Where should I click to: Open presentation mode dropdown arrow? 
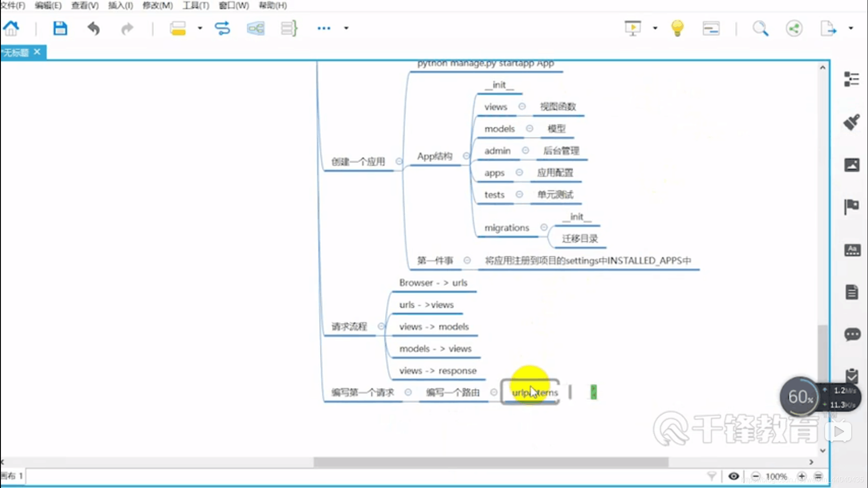click(655, 28)
